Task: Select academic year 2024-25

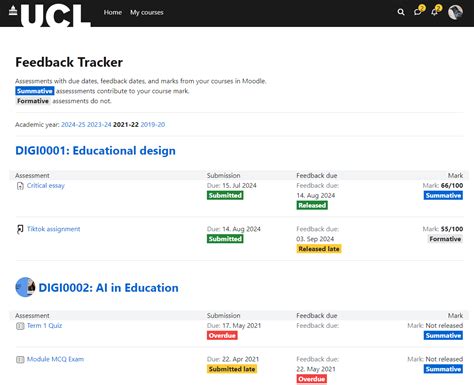Action: pos(73,124)
